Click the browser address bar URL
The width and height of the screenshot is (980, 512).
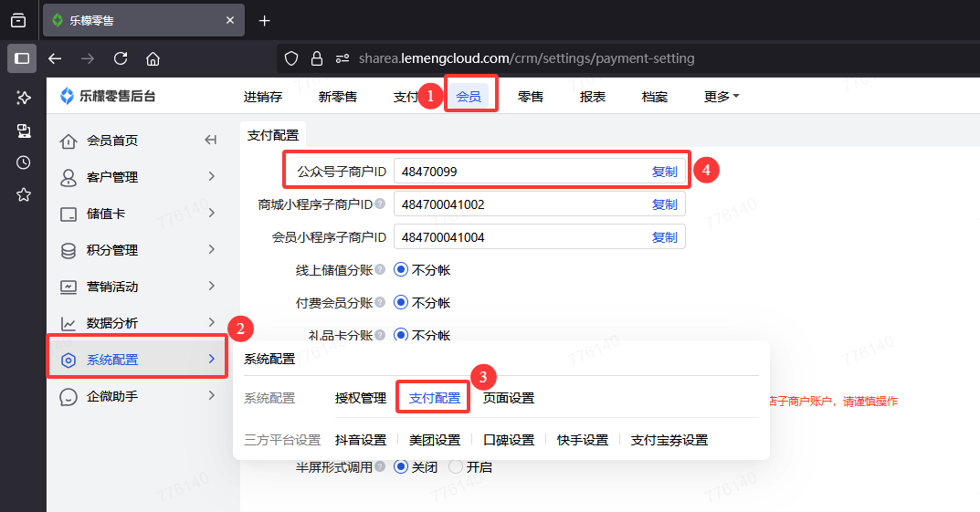526,58
